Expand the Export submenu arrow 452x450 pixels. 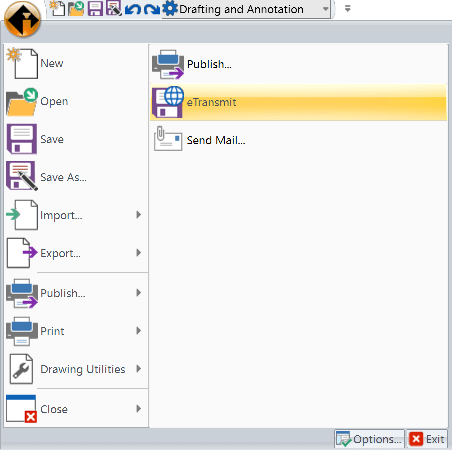[x=139, y=253]
